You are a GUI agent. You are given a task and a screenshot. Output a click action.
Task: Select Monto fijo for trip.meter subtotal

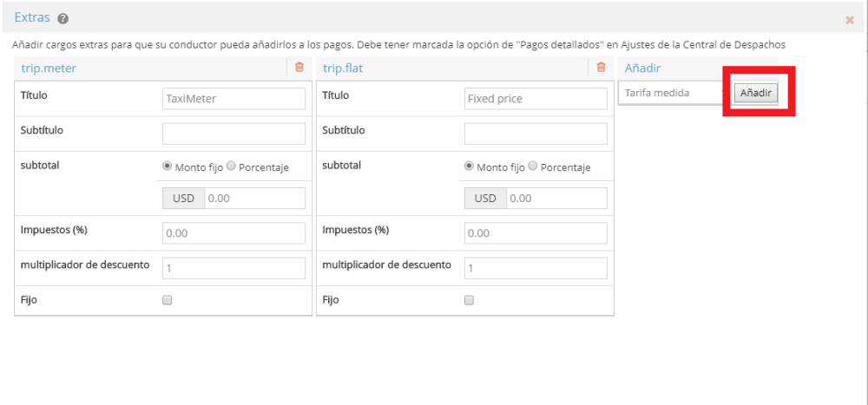click(168, 167)
